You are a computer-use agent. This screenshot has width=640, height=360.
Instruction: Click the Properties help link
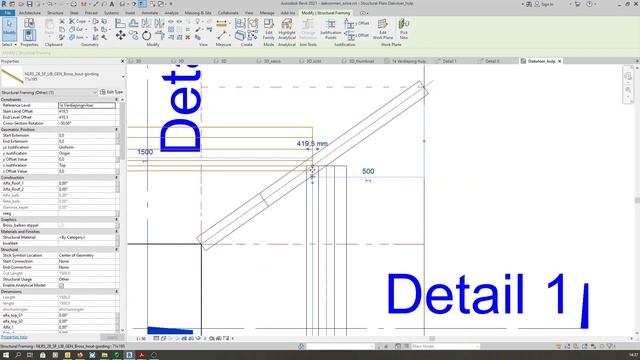pyautogui.click(x=14, y=337)
